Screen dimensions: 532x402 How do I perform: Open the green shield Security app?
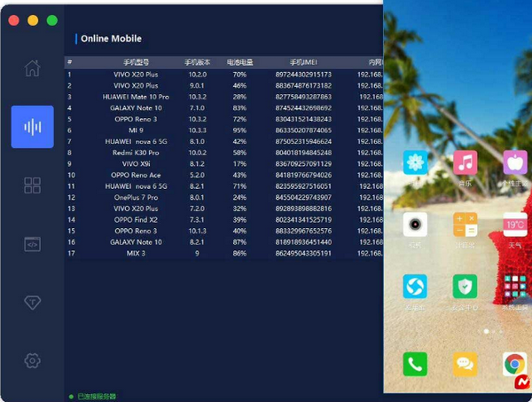tap(465, 287)
